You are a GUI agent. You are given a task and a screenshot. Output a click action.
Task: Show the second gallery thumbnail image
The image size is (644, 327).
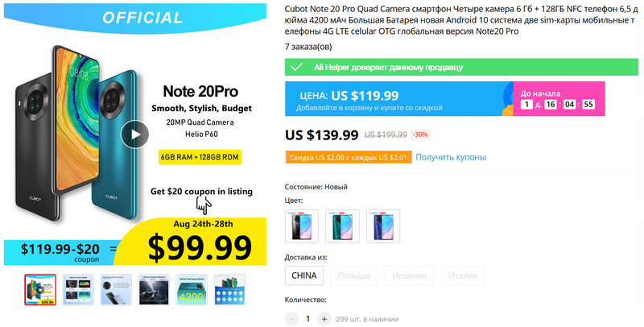click(x=77, y=290)
